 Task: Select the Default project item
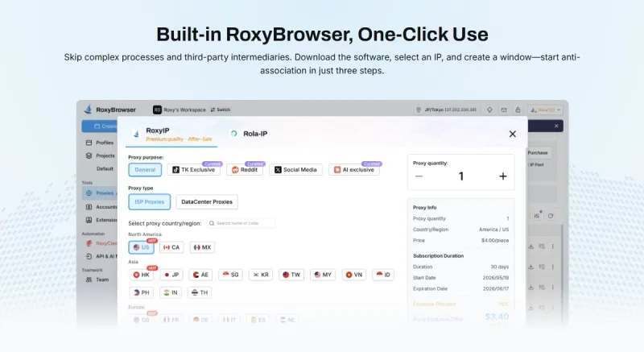[x=105, y=168]
